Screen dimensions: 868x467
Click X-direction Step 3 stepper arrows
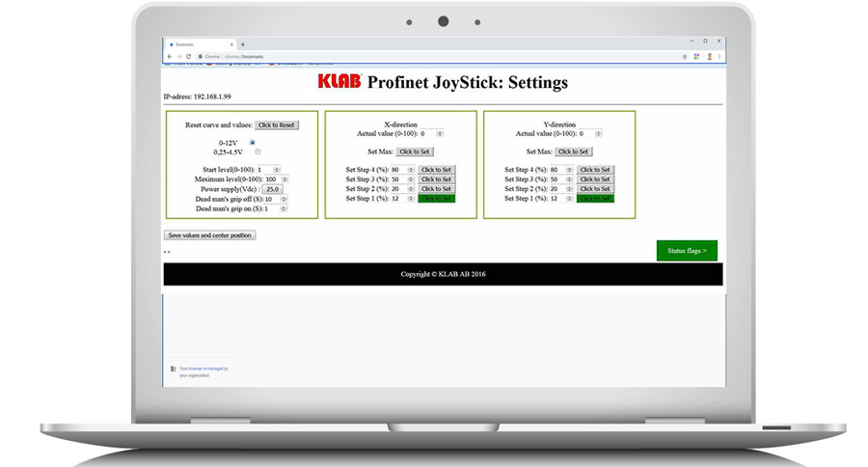[x=411, y=179]
